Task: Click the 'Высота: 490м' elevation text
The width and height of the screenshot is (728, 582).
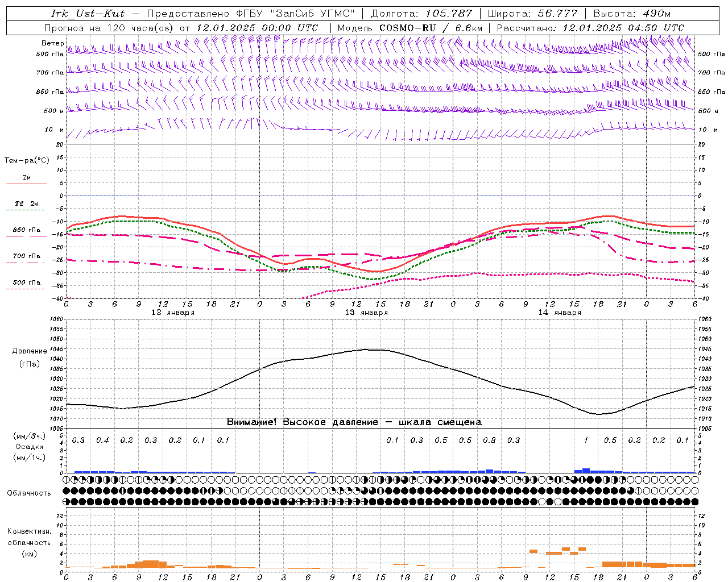Action: point(632,14)
